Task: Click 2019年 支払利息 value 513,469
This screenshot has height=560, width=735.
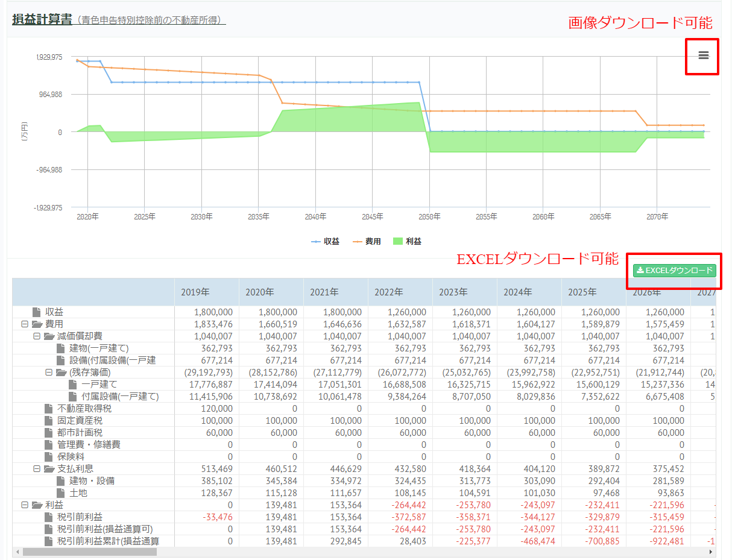Action: tap(218, 469)
